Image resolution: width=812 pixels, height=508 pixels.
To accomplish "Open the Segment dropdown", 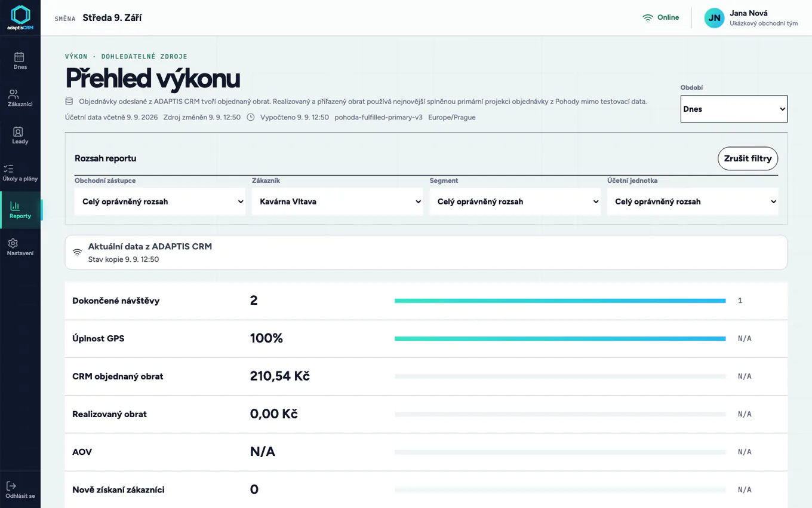I will pyautogui.click(x=515, y=202).
